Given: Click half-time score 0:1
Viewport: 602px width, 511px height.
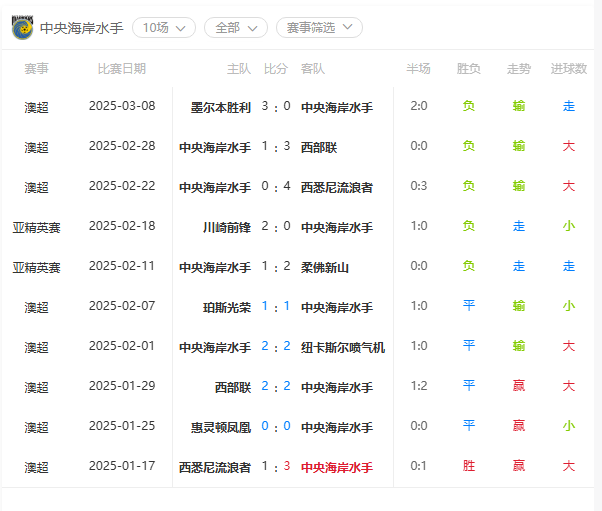Looking at the screenshot, I should pos(418,466).
